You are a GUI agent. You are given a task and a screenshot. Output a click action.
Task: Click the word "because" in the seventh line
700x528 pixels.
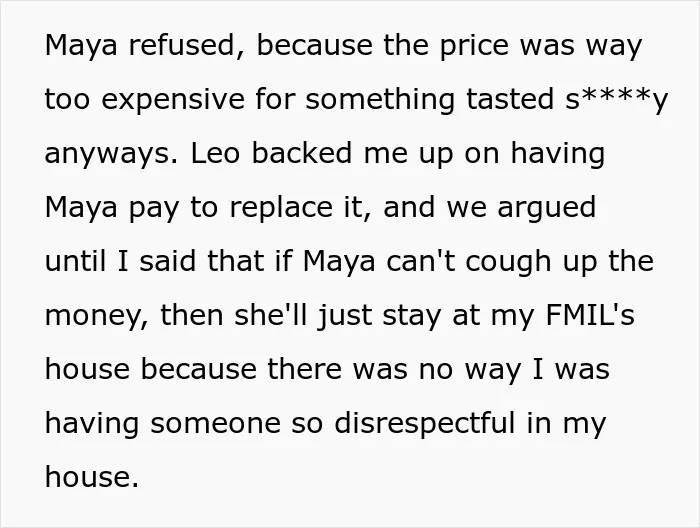point(199,369)
